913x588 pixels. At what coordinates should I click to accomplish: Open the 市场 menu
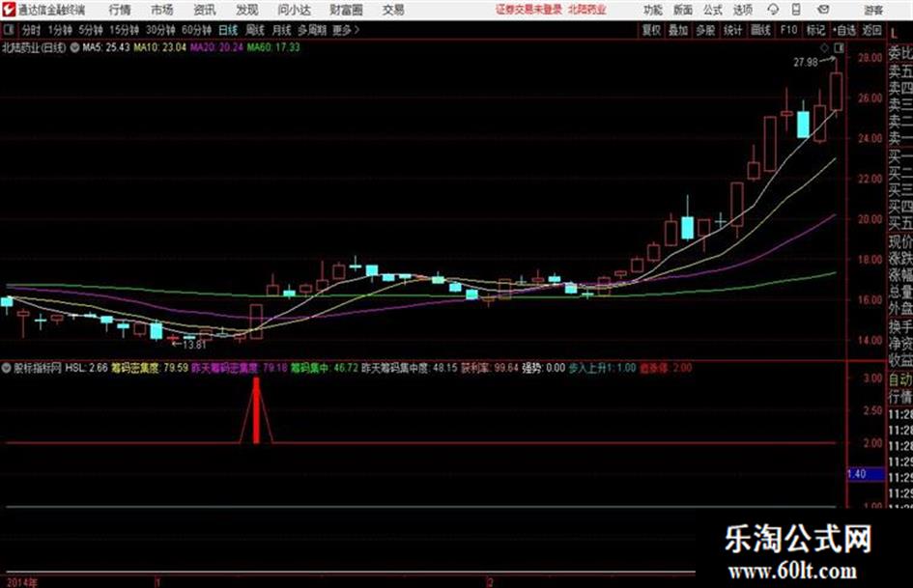pos(162,10)
